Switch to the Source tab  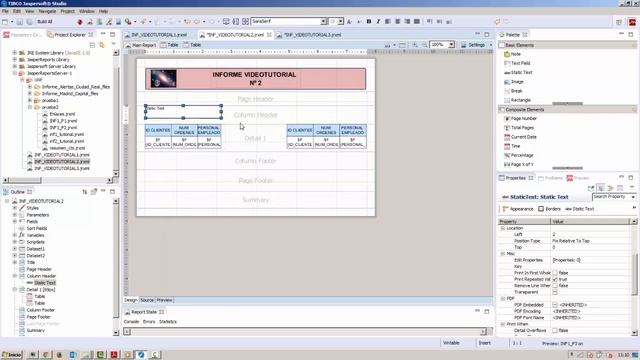pos(147,300)
